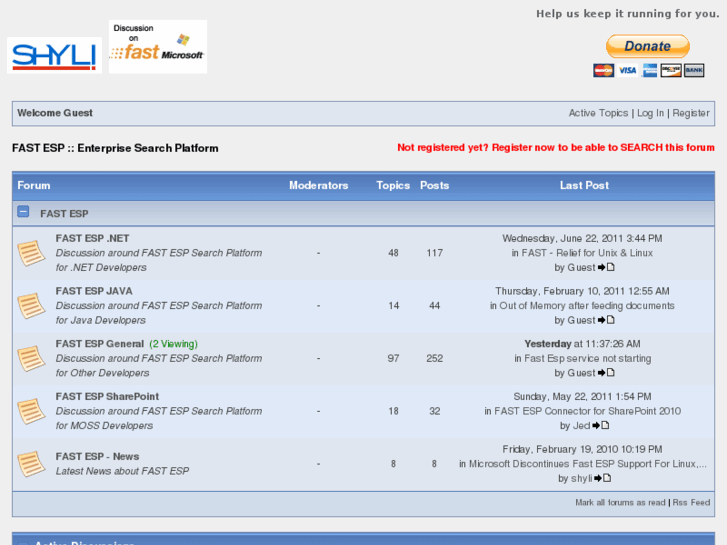This screenshot has height=545, width=727.
Task: Click Mark all forums as read
Action: tap(620, 502)
